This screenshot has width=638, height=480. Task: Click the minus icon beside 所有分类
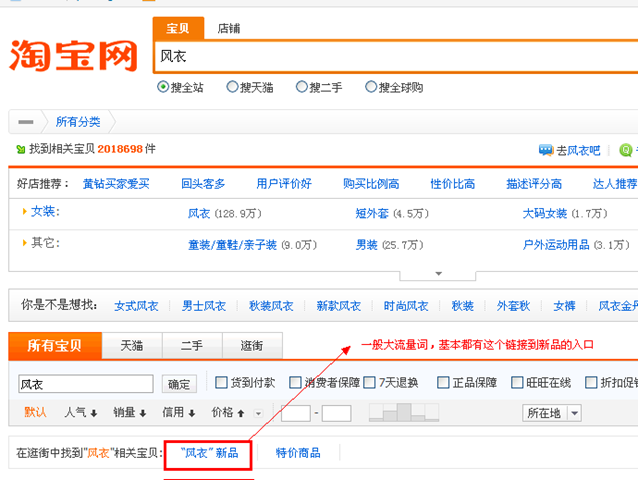pos(26,122)
